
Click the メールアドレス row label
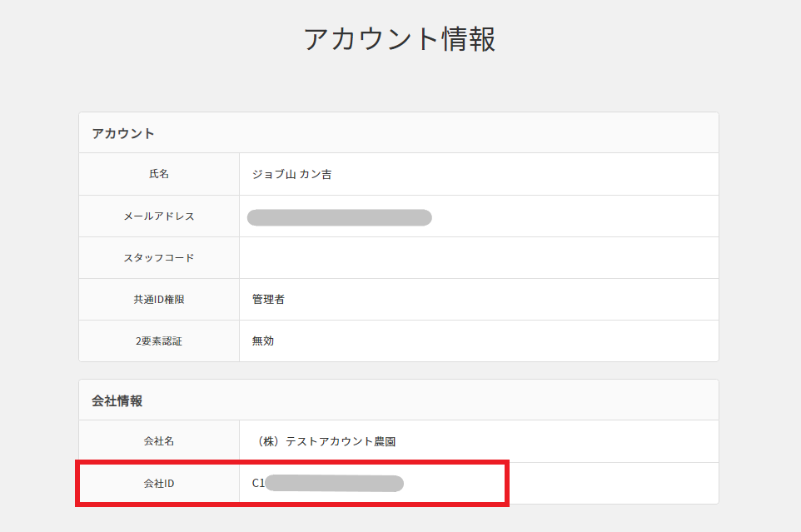point(159,216)
